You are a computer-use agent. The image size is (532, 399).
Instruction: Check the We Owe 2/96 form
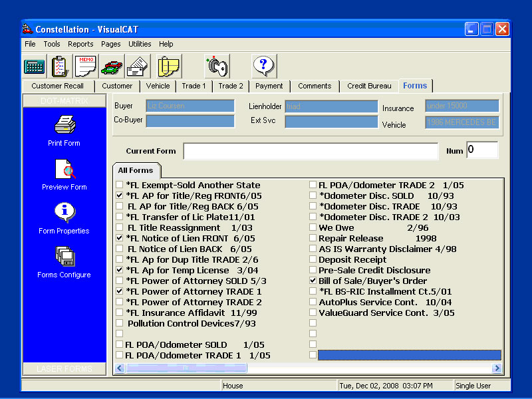click(313, 227)
